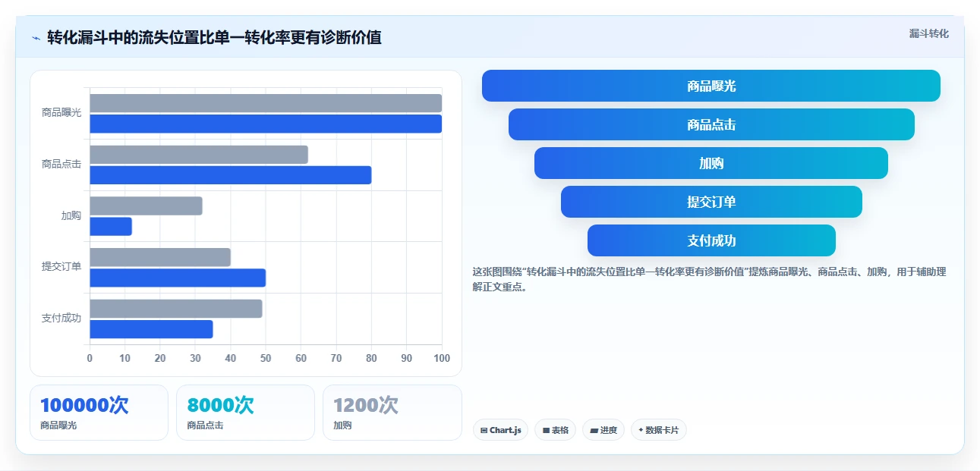Click the x-axis tick value 0
980x471 pixels.
coord(90,358)
